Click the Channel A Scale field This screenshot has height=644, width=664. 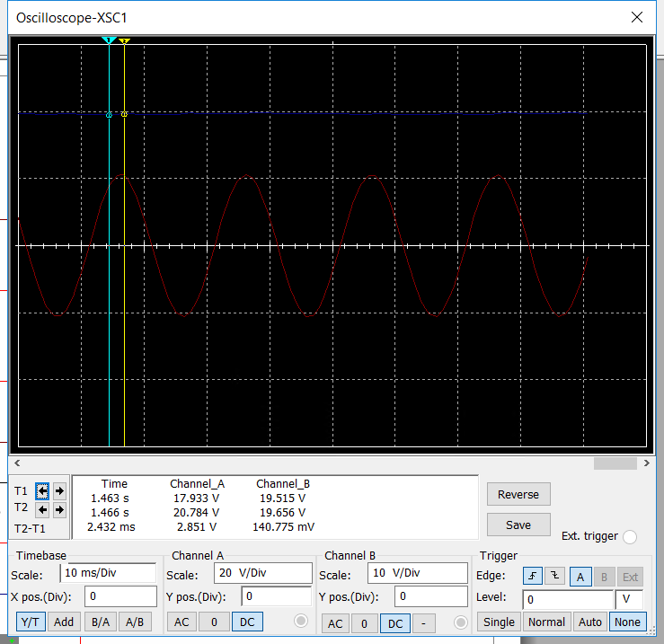tap(262, 574)
